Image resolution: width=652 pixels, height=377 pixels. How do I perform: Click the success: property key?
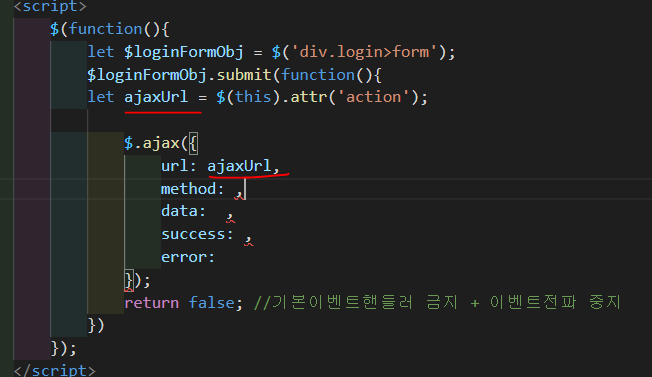point(197,234)
